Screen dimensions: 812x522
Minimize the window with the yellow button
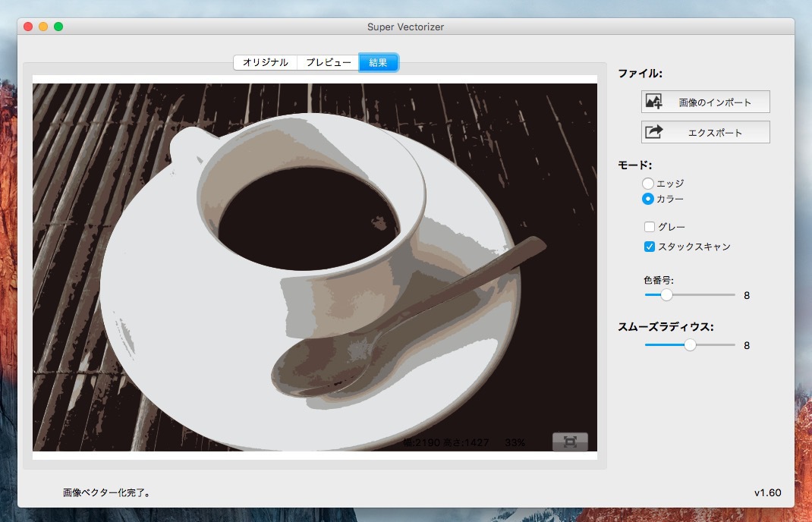43,27
